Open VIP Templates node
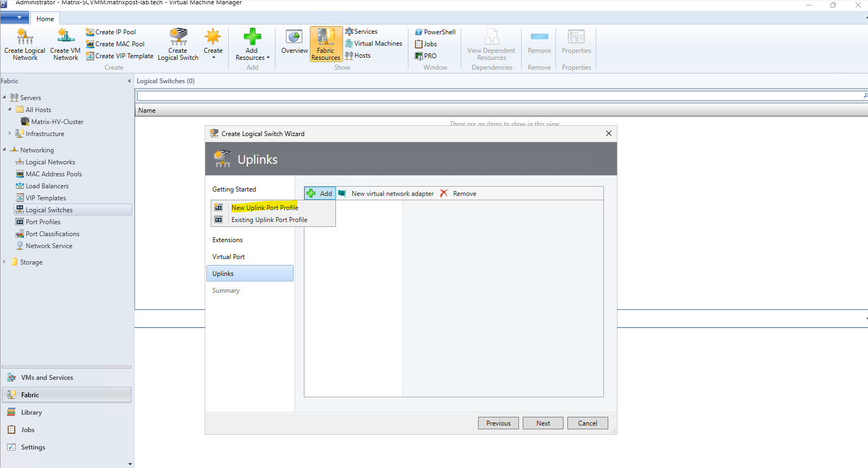Viewport: 868px width, 468px height. click(41, 198)
